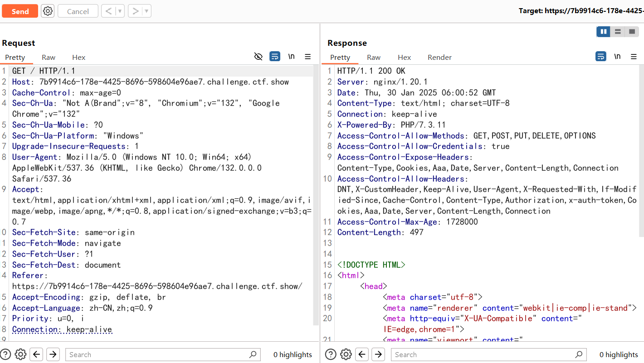The image size is (644, 363).
Task: Open Request panel hamburger options menu
Action: 307,57
